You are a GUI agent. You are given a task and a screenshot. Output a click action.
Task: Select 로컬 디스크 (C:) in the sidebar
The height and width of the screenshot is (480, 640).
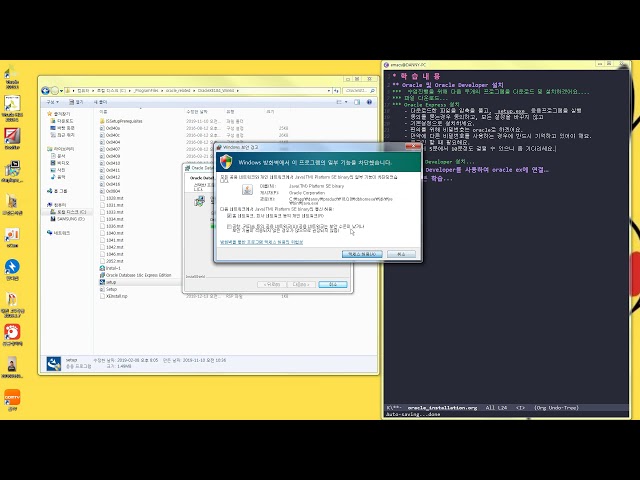pos(71,212)
